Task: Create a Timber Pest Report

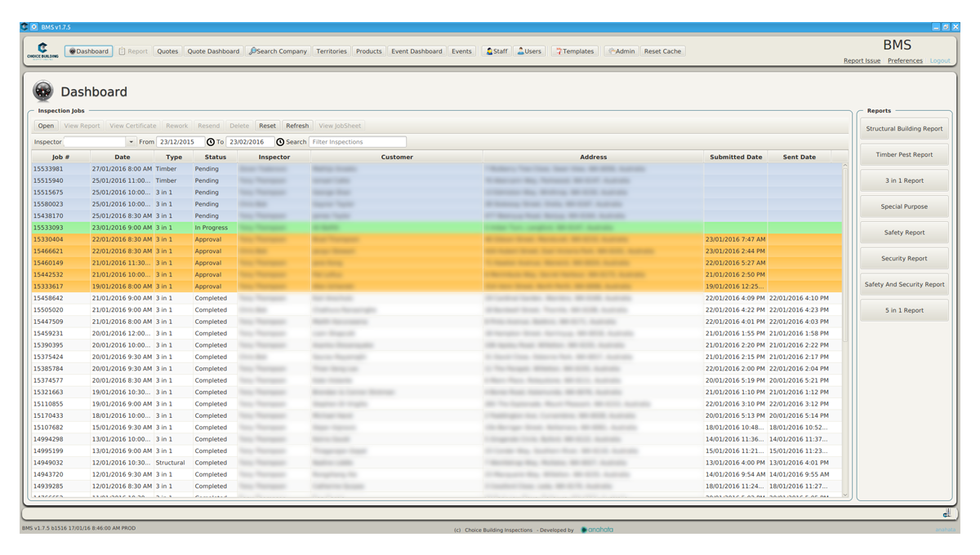Action: 904,155
